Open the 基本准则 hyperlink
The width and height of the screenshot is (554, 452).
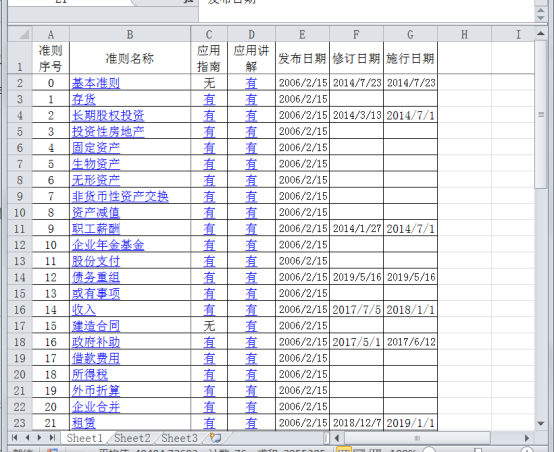(96, 83)
